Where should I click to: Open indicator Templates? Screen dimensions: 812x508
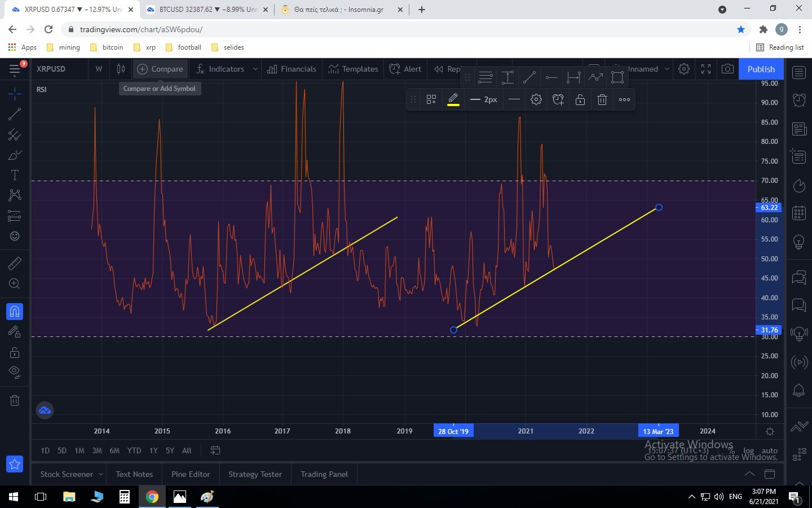click(353, 69)
